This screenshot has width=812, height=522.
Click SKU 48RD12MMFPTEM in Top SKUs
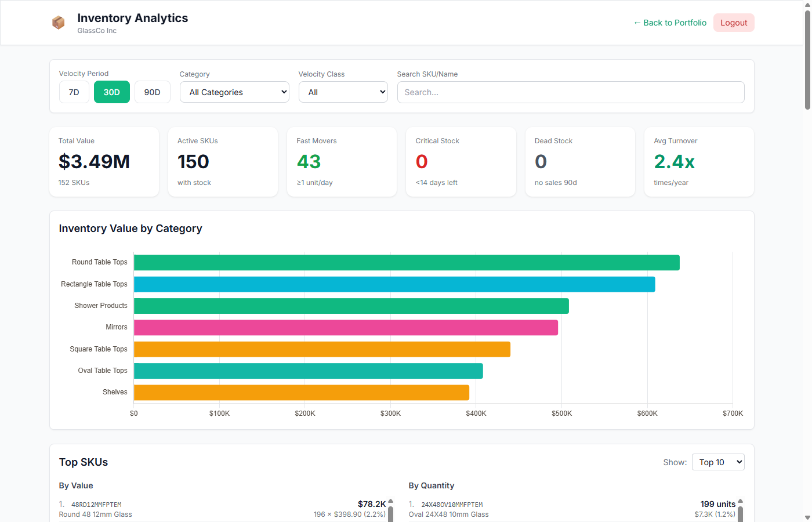point(95,504)
